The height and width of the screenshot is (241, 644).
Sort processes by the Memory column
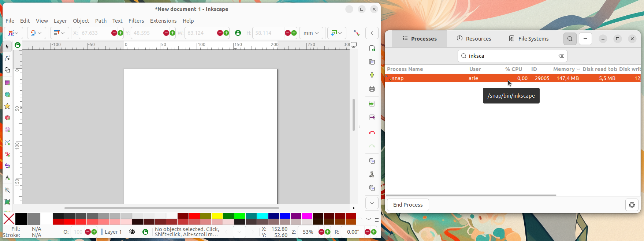[x=566, y=69]
